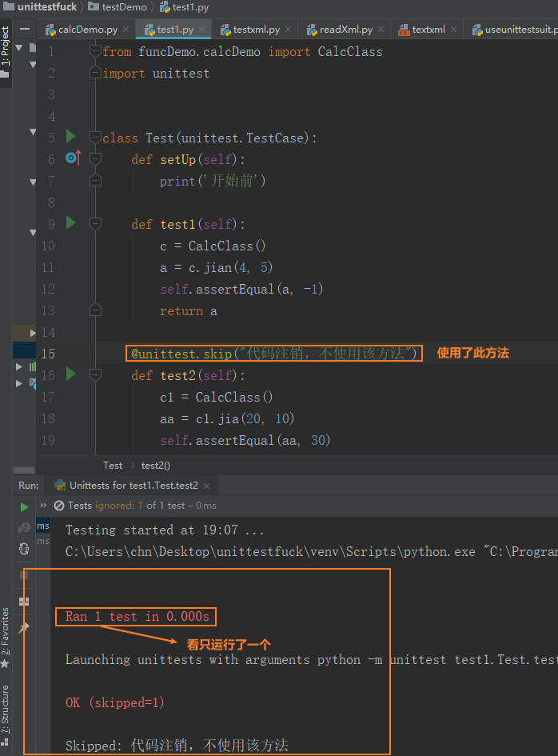Close the calcDemo.py editor tab
The height and width of the screenshot is (756, 558).
(x=126, y=30)
